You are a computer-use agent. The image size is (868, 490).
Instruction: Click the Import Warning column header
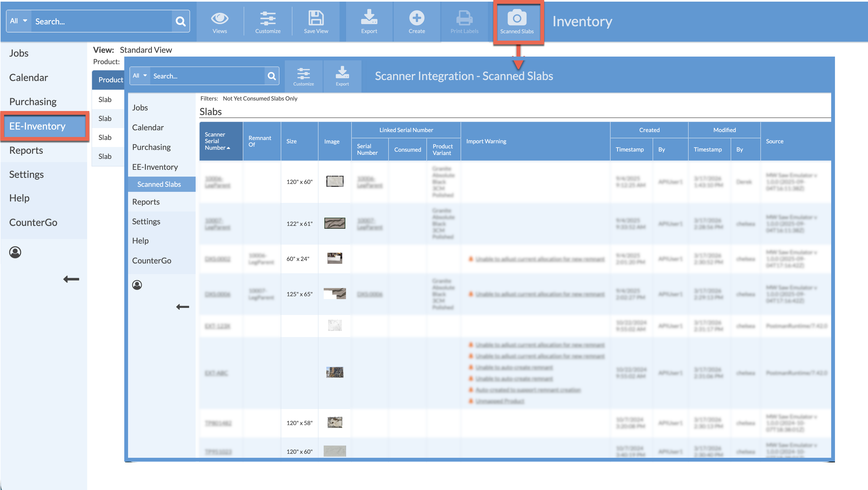coord(486,141)
